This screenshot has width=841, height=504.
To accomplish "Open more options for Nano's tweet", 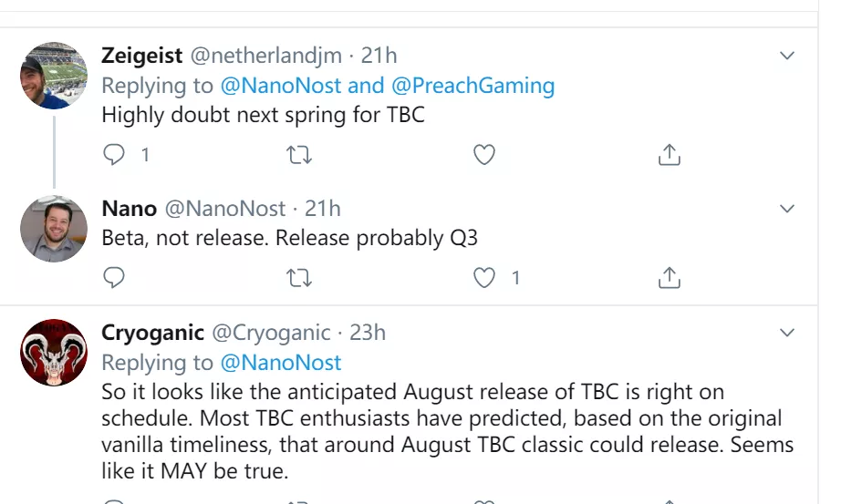I will tap(787, 209).
